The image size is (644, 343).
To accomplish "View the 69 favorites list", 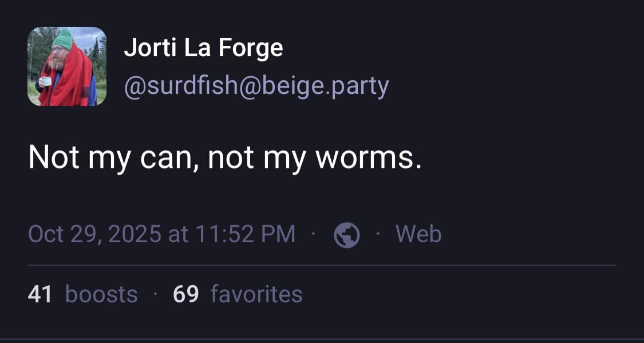I will coord(237,294).
